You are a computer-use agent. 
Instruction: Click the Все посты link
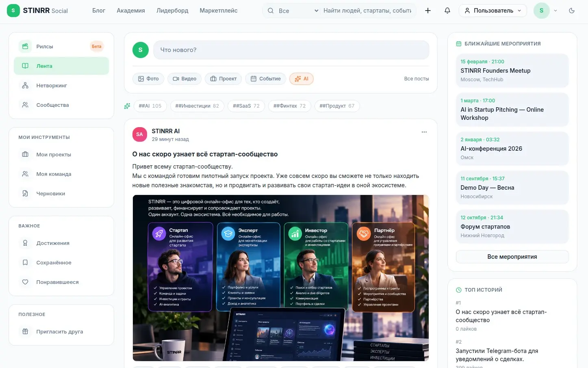pyautogui.click(x=417, y=79)
